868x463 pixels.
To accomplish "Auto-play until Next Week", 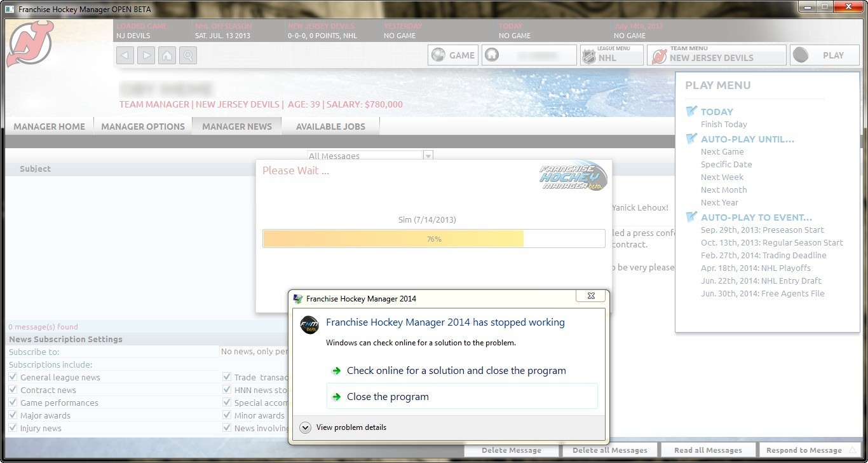I will pos(722,177).
